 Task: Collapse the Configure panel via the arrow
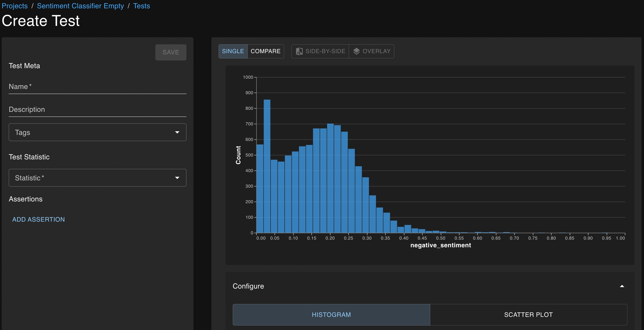coord(622,286)
